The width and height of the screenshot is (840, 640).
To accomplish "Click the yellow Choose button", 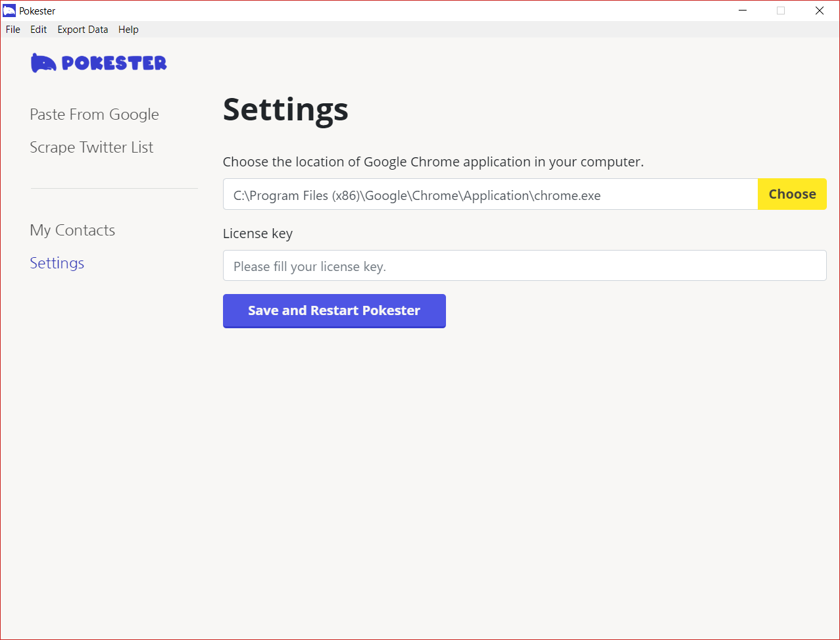I will coord(792,194).
